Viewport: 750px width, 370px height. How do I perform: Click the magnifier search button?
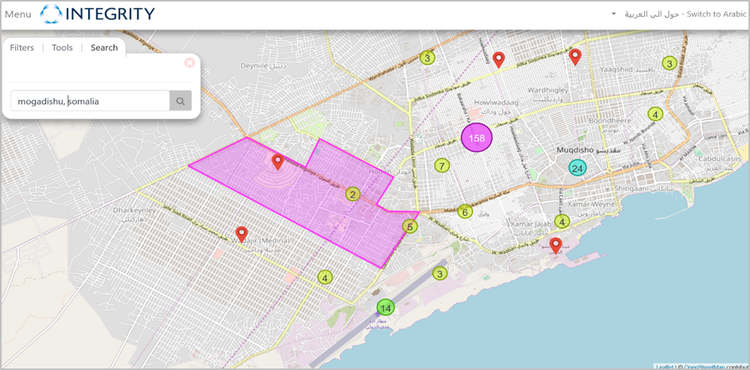[180, 101]
